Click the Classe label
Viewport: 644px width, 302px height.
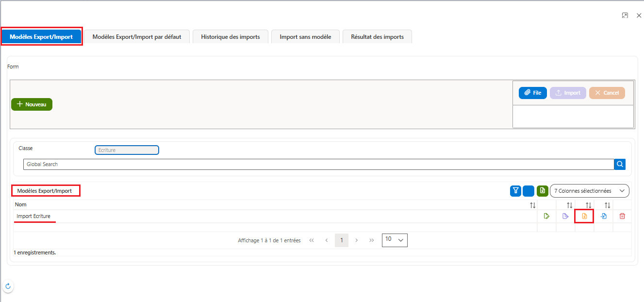pyautogui.click(x=26, y=148)
